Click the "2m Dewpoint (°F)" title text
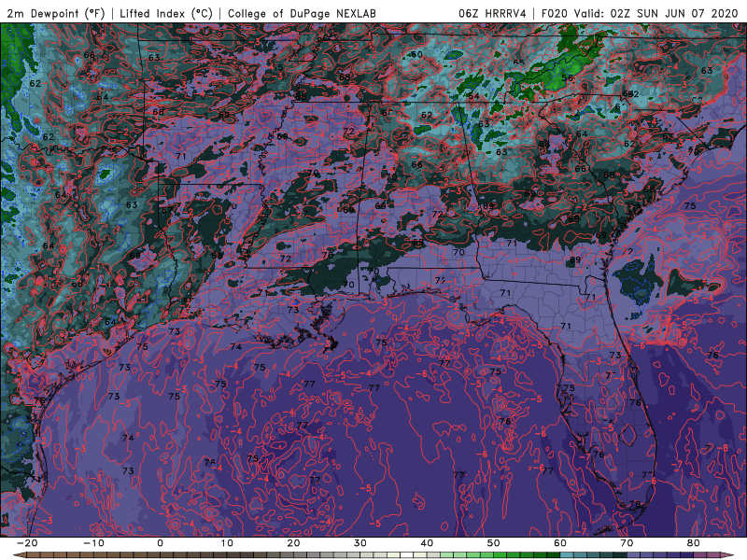 click(x=56, y=14)
